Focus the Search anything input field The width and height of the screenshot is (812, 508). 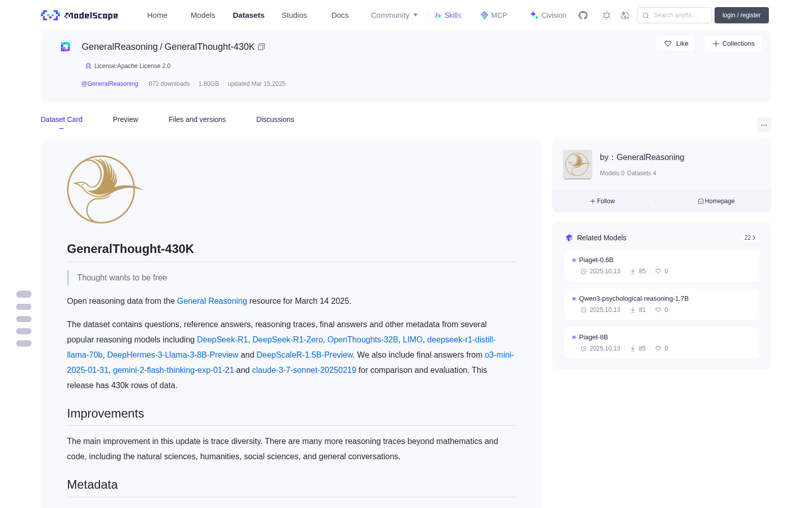[x=674, y=15]
